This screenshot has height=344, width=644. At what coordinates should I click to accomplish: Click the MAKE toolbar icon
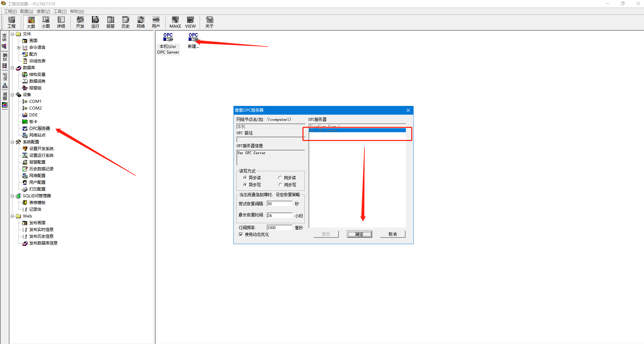[x=175, y=22]
